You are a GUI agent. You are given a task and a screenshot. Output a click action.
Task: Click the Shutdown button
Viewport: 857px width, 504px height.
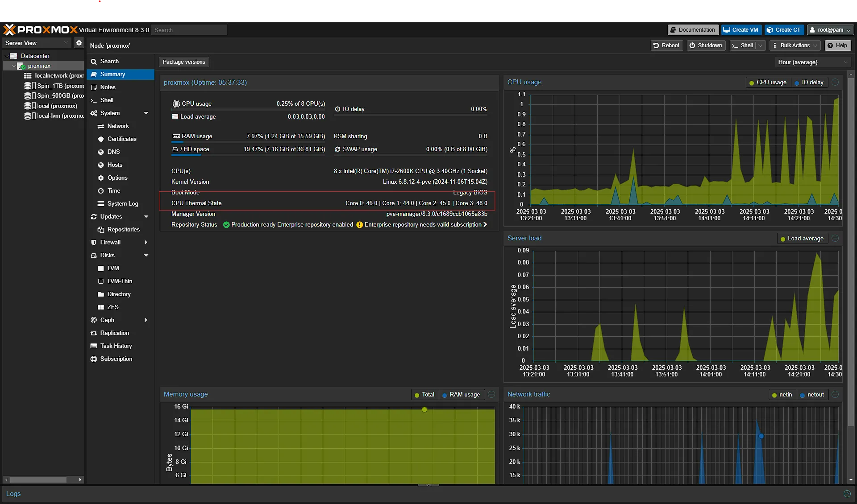(x=706, y=45)
